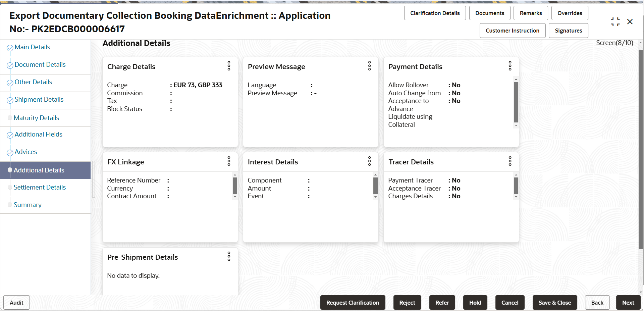The height and width of the screenshot is (311, 644).
Task: Open Pre-Shipment Details three-dot menu
Action: 229,256
